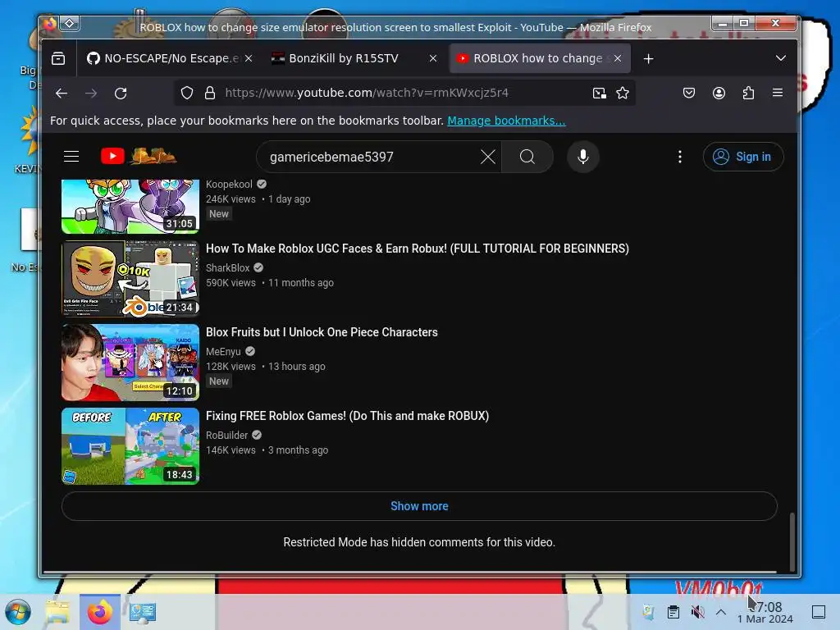Open Save to Pocket icon
This screenshot has height=630, width=840.
tap(689, 94)
